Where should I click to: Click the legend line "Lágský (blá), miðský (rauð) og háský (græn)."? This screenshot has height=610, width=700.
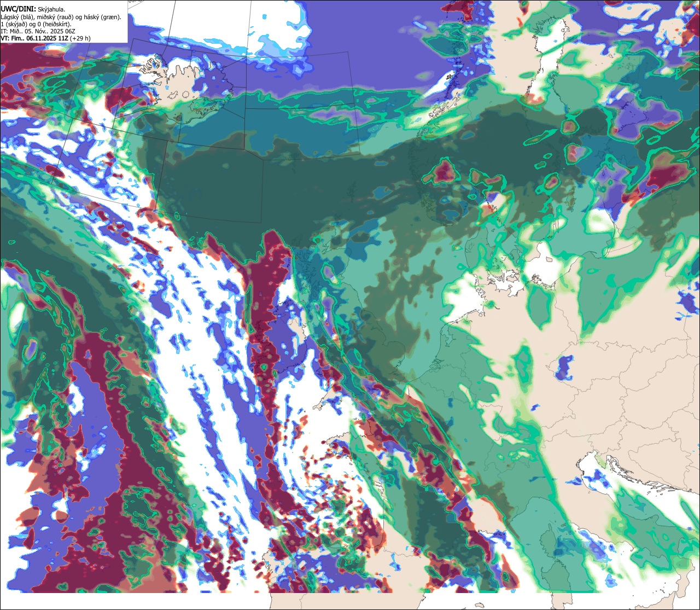(61, 16)
